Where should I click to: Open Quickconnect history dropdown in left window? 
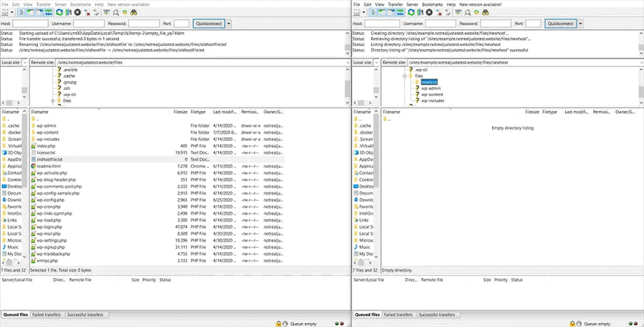point(229,23)
